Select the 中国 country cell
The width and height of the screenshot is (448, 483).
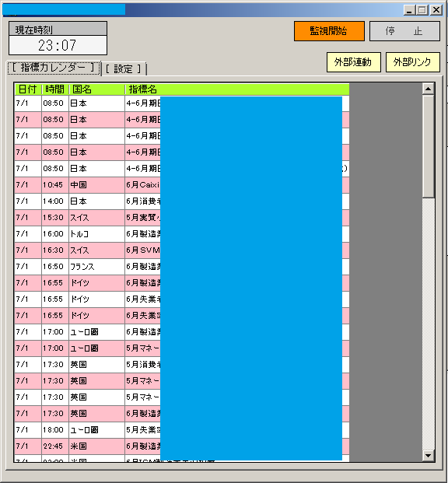[96, 185]
